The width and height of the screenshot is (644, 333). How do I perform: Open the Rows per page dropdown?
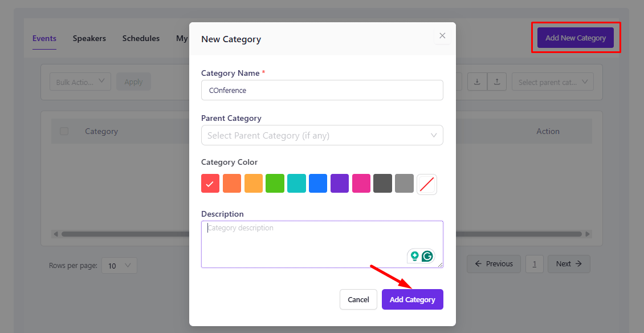[120, 265]
